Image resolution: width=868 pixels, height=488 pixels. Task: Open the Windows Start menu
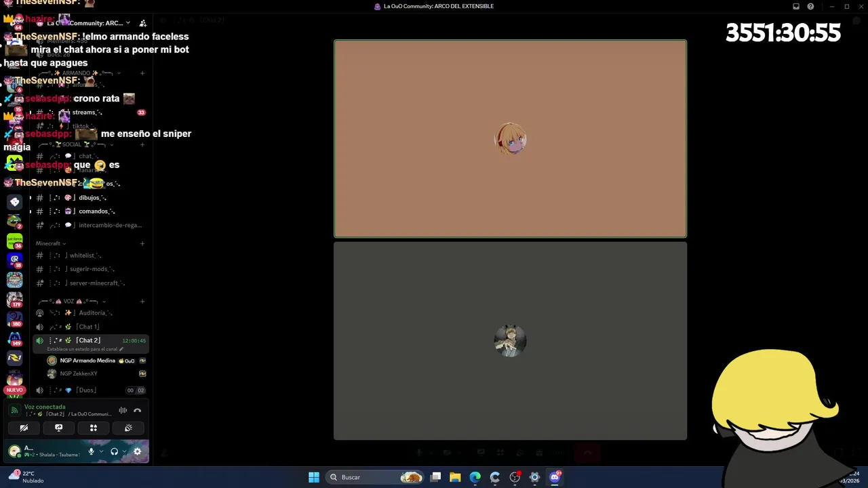click(x=314, y=477)
